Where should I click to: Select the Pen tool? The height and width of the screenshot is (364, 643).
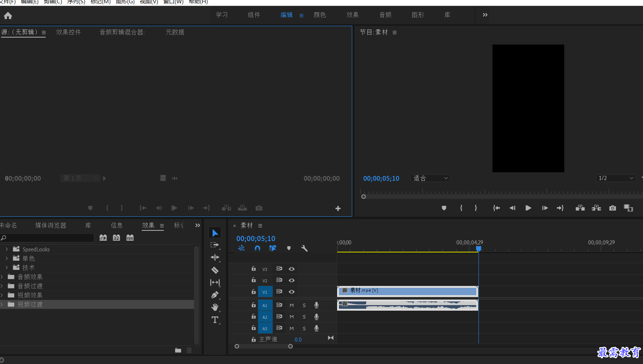215,295
